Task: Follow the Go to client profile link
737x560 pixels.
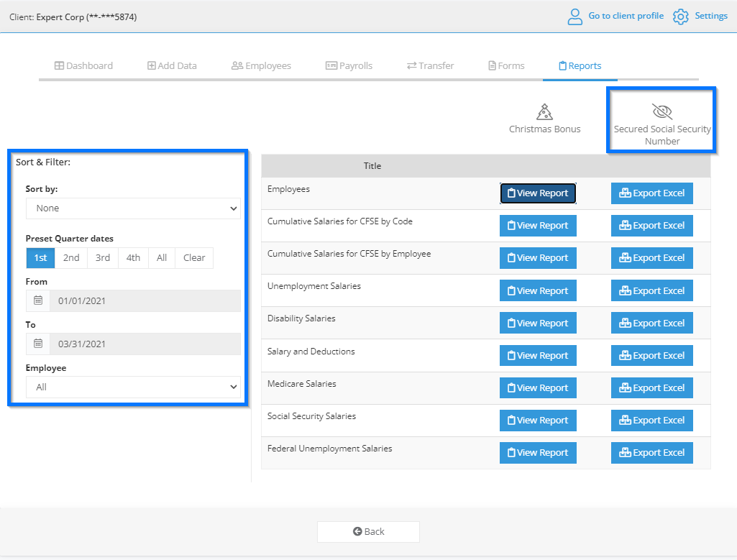Action: (x=626, y=16)
